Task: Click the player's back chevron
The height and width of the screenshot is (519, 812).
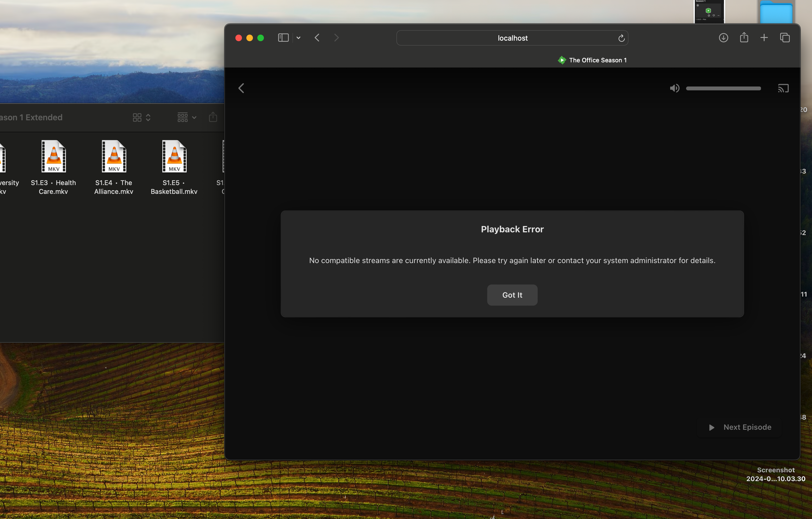Action: coord(241,88)
